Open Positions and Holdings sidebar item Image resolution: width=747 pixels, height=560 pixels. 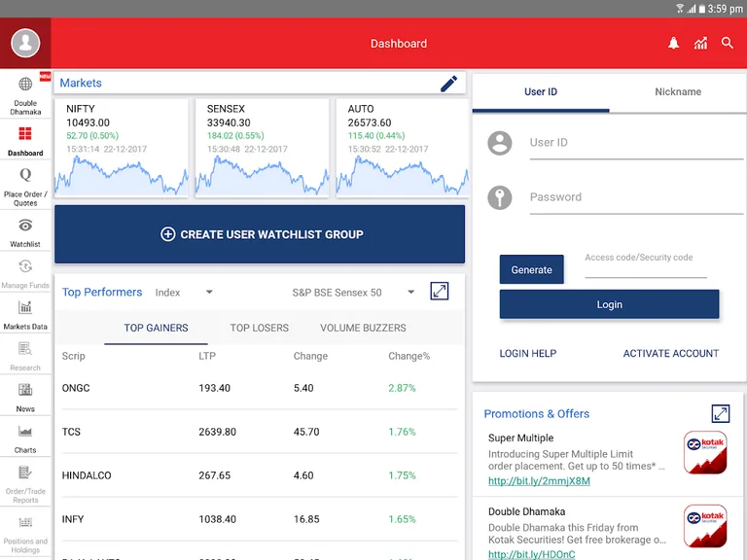(25, 534)
